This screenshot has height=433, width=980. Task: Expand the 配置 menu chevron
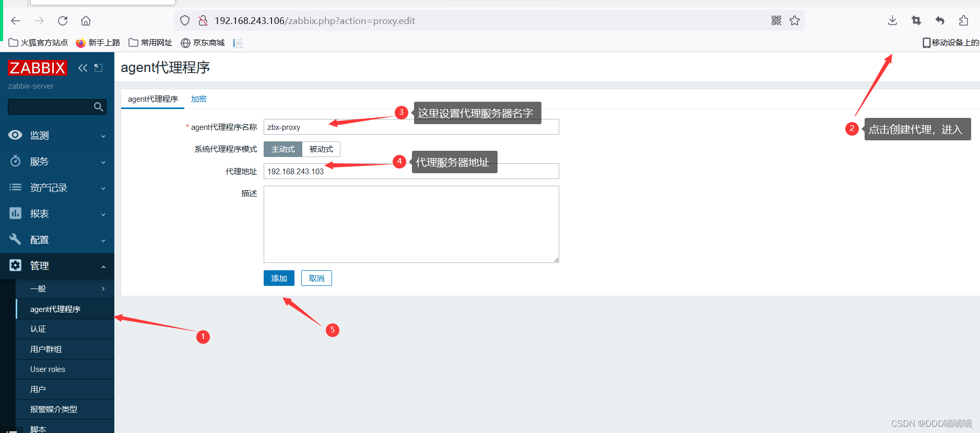pyautogui.click(x=103, y=240)
